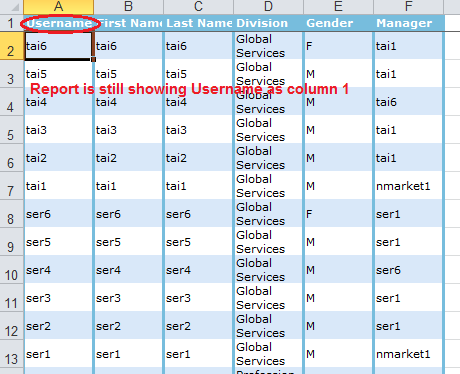Click the Gender header cell
460x374 pixels.
click(x=338, y=23)
